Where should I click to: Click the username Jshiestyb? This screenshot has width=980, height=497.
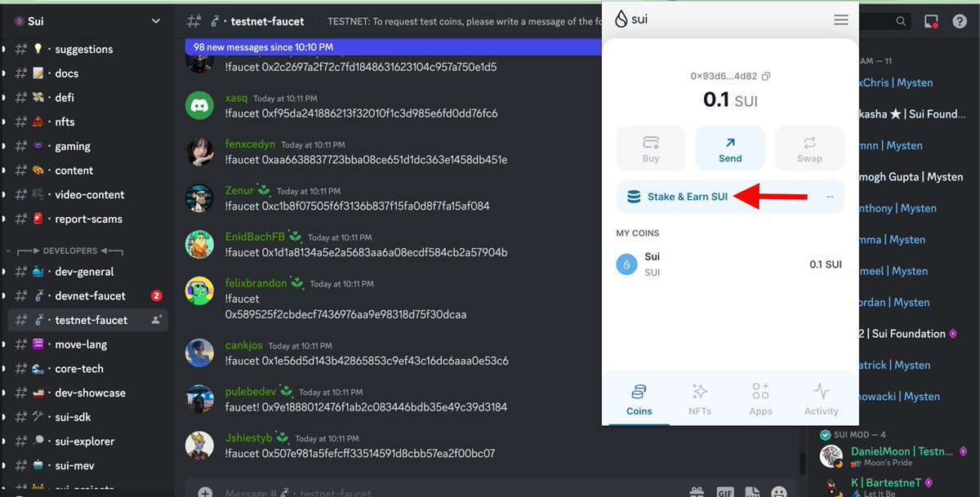[x=249, y=439]
